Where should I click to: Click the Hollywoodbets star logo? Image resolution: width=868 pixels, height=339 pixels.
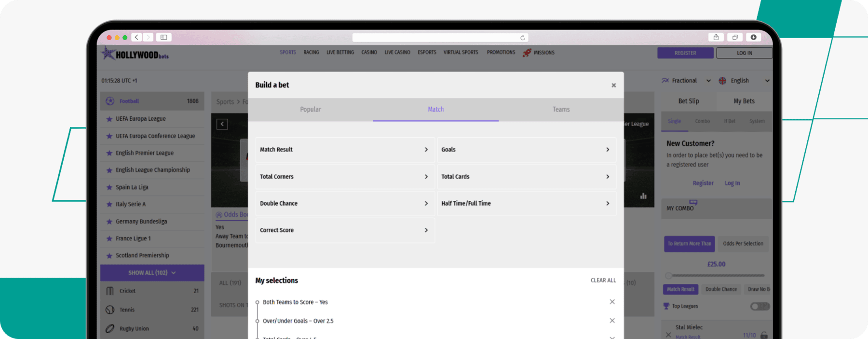(108, 53)
